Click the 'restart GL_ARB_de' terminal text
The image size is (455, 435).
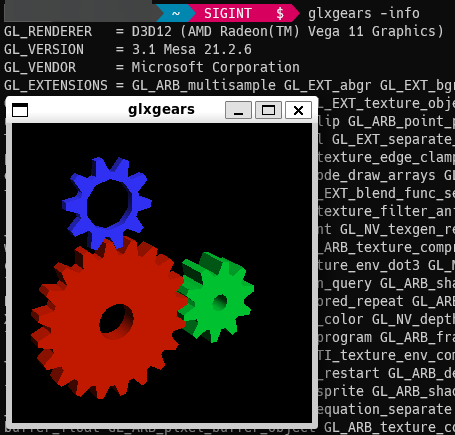[x=389, y=373]
